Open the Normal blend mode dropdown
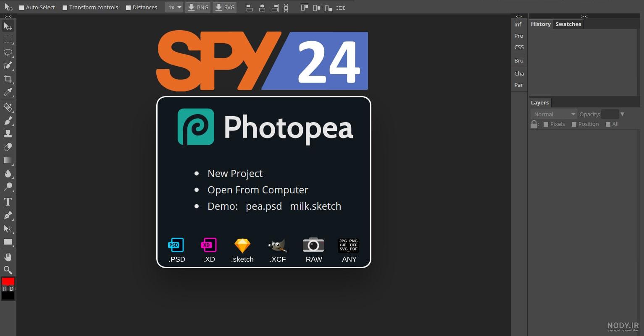Viewport: 644px width, 336px height. (554, 114)
